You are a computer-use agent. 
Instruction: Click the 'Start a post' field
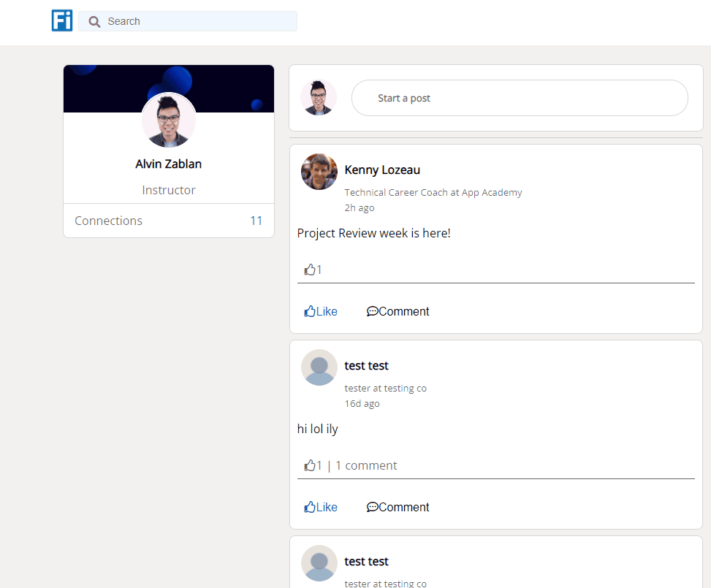[519, 97]
